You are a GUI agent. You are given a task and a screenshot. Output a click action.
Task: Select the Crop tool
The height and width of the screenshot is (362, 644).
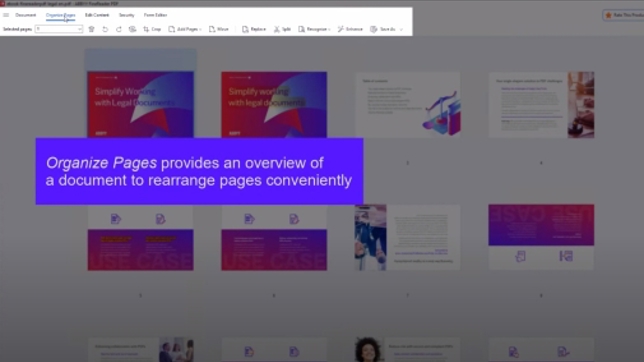pyautogui.click(x=152, y=29)
